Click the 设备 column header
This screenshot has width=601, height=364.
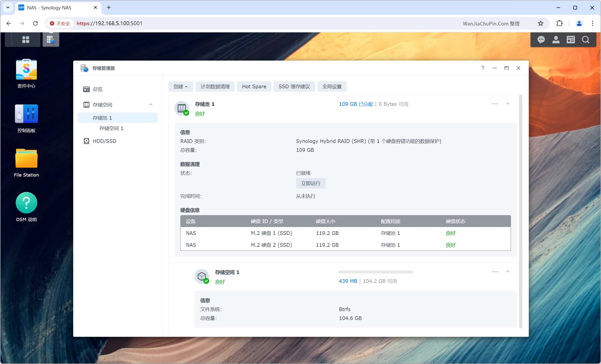tap(191, 221)
